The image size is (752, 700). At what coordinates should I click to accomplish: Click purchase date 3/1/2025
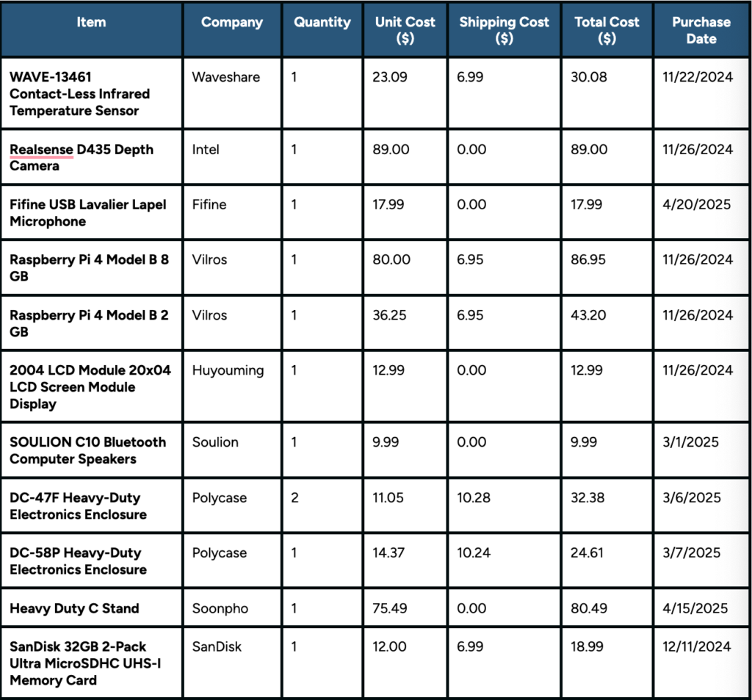pyautogui.click(x=701, y=450)
